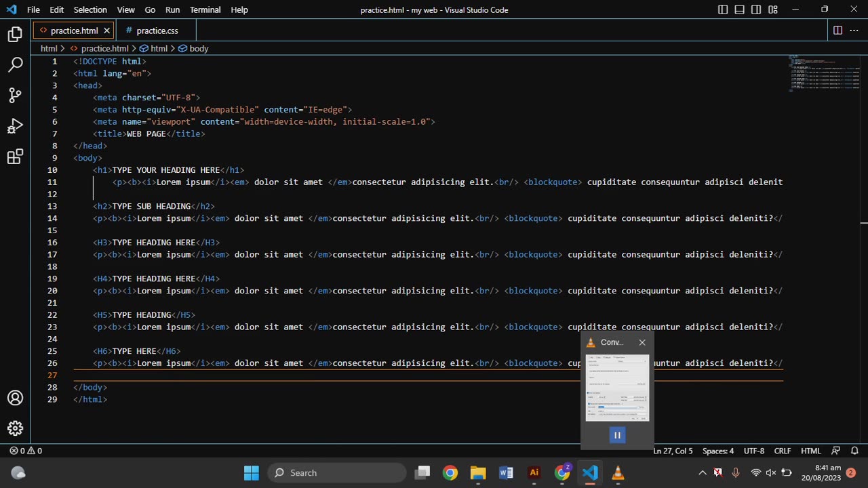The height and width of the screenshot is (488, 868).
Task: Click Spaces: 4 indentation setting
Action: pyautogui.click(x=718, y=451)
